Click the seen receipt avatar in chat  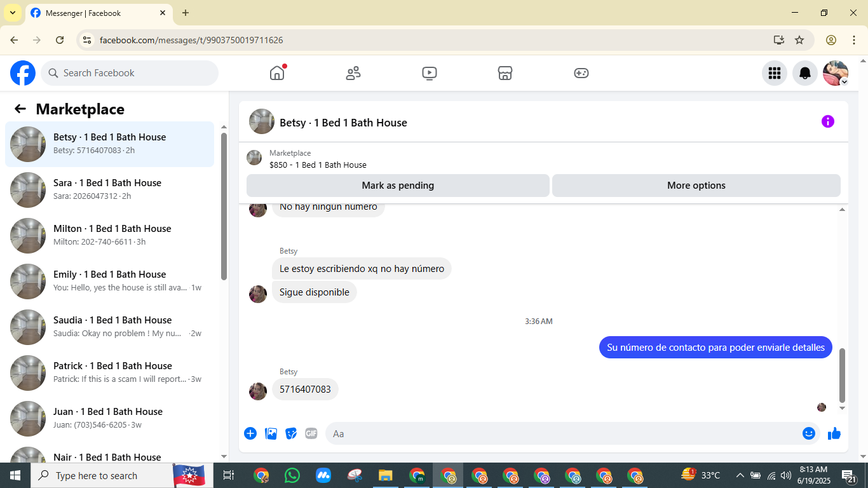pos(822,407)
